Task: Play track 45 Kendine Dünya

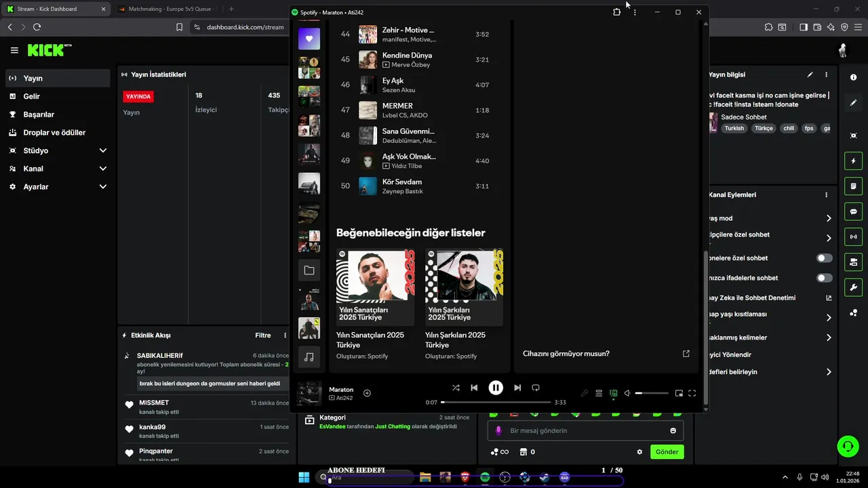Action: click(420, 60)
